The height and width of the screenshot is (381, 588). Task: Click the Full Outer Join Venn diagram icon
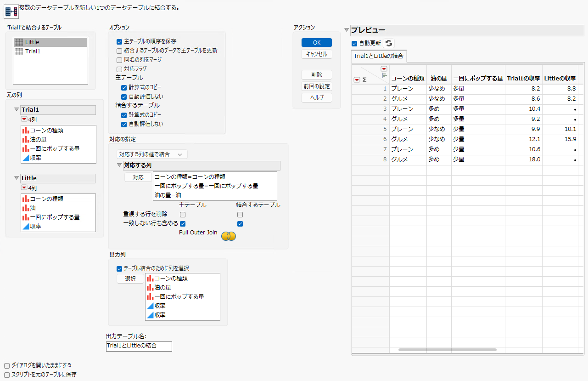click(229, 236)
